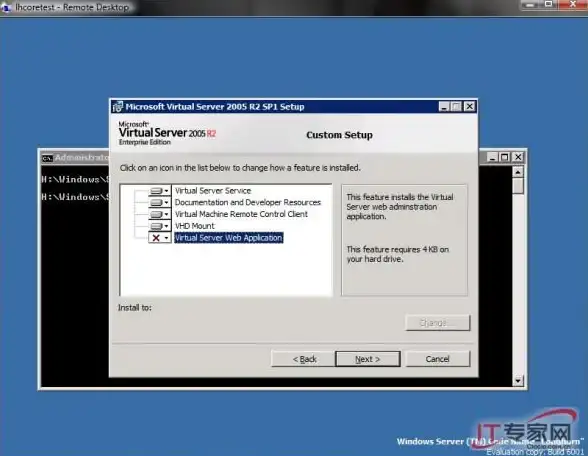588x456 pixels.
Task: Select Virtual Server Web Application row
Action: pos(228,238)
